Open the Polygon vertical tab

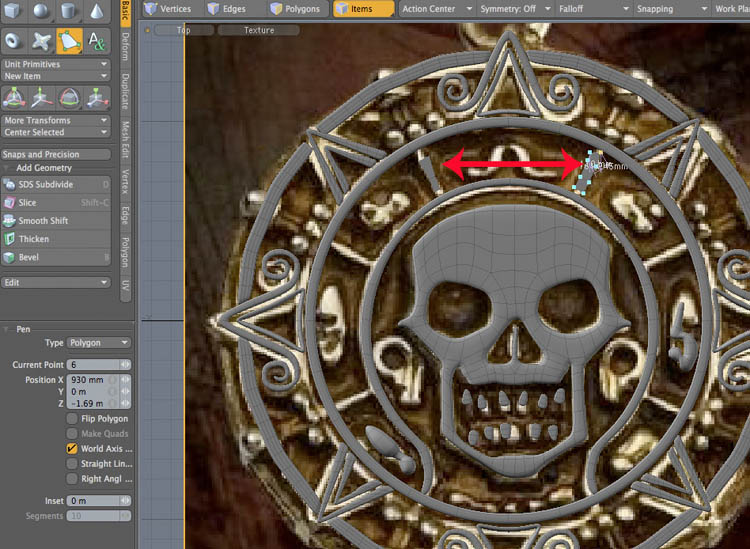125,252
